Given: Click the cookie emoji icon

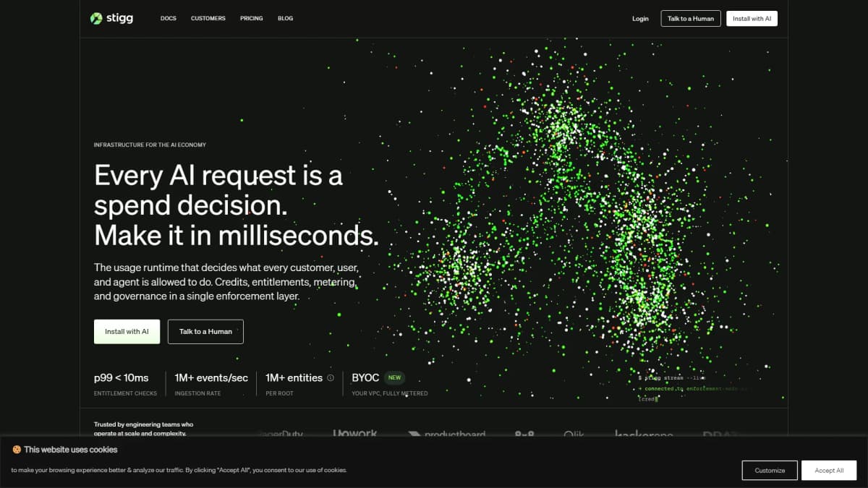Looking at the screenshot, I should [17, 450].
